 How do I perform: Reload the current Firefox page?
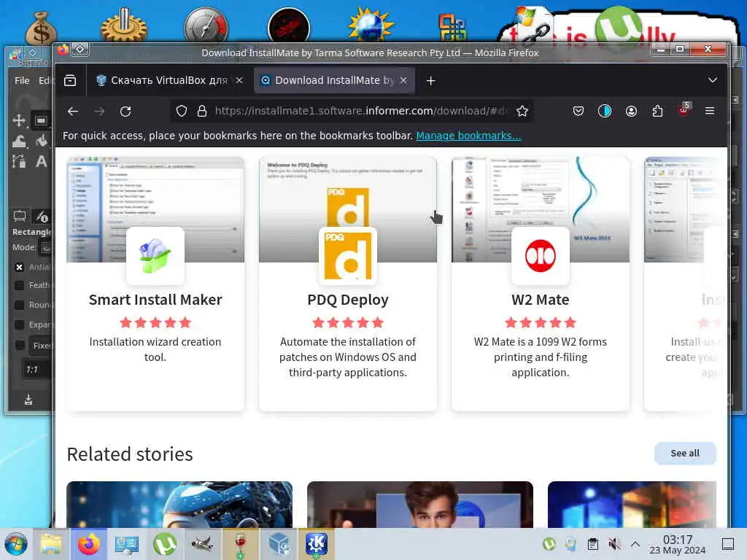pyautogui.click(x=125, y=112)
